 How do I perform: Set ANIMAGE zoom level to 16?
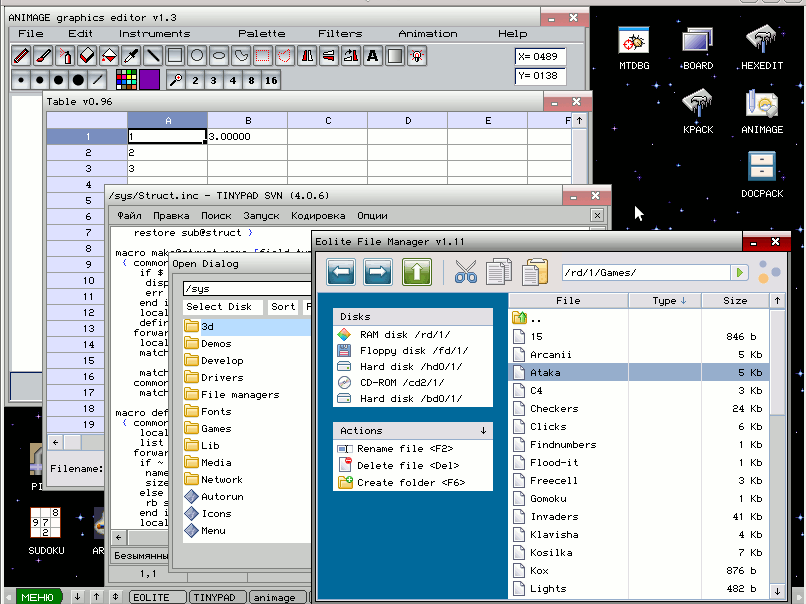(271, 80)
